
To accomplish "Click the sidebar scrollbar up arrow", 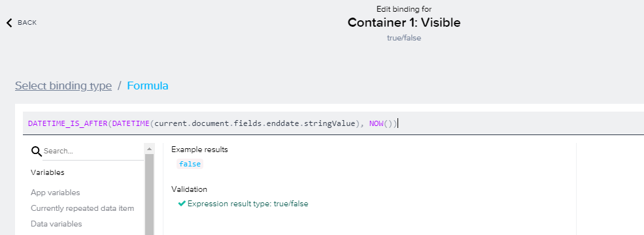I will 149,148.
